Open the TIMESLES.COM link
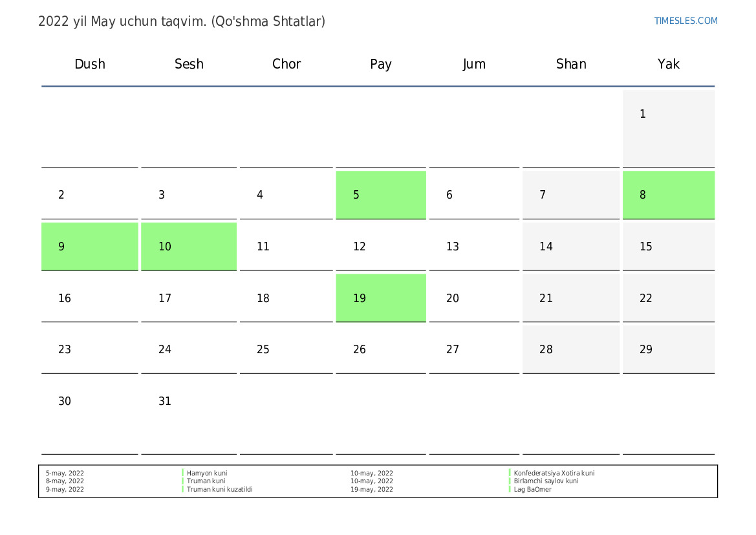Viewport: 756px width, 535px height. point(686,21)
